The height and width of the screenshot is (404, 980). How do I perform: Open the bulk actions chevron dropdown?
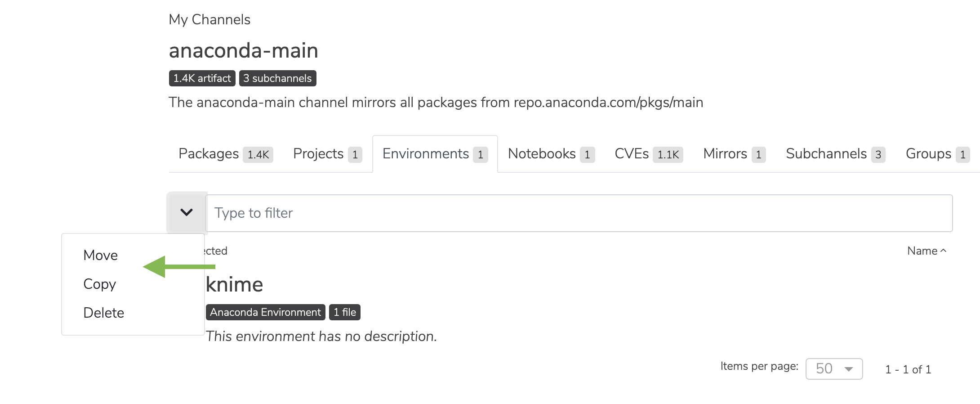tap(187, 212)
